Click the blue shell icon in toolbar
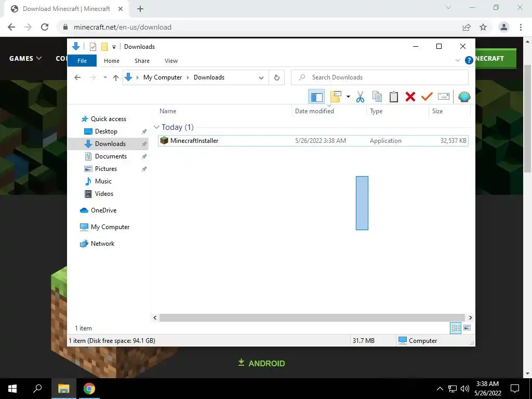 pos(464,97)
